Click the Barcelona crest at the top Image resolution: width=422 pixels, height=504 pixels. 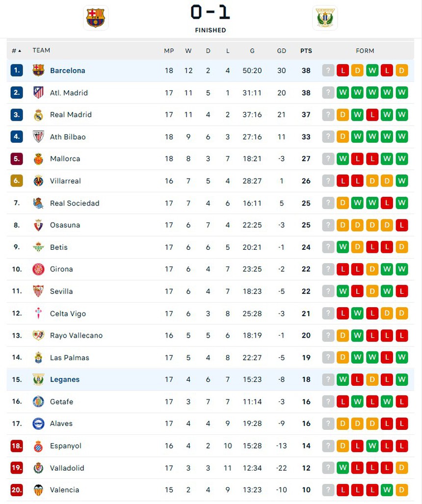[x=95, y=17]
